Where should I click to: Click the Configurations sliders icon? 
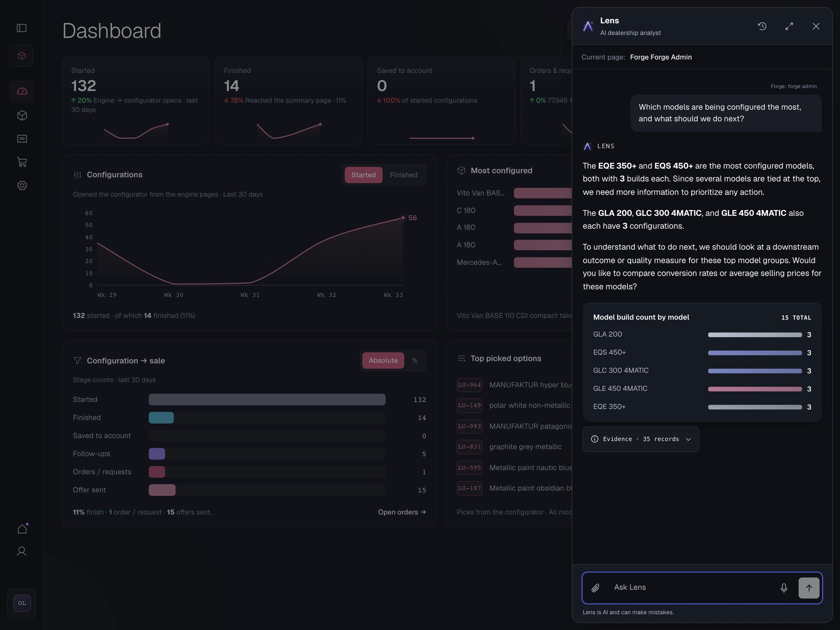(78, 175)
